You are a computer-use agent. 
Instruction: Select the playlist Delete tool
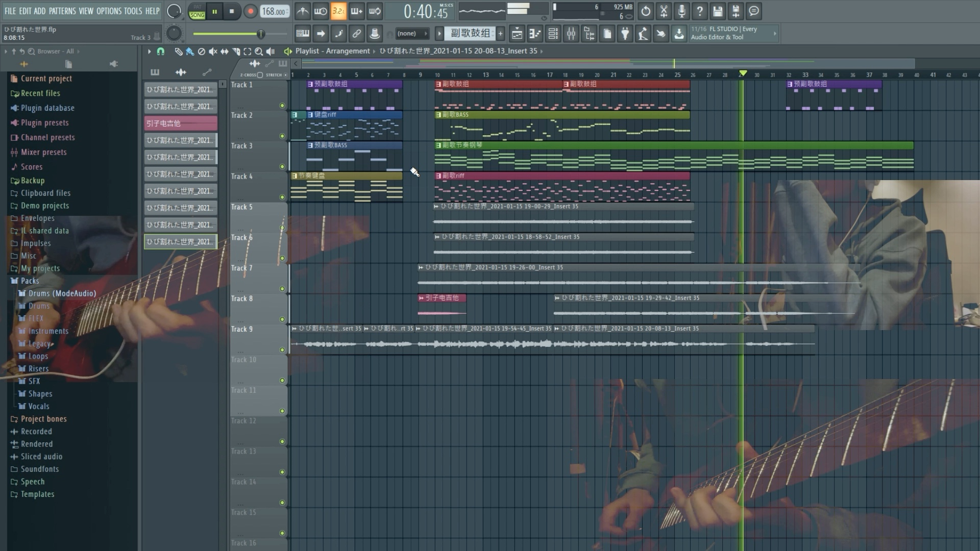click(201, 51)
